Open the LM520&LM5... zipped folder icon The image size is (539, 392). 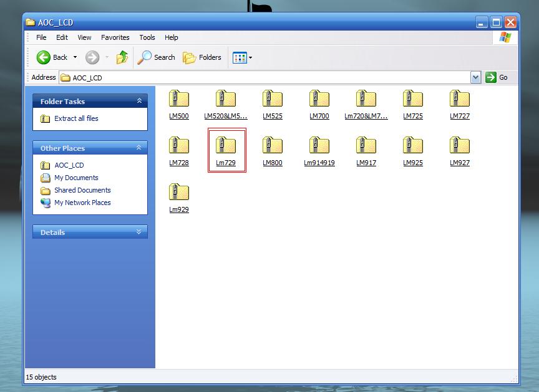point(226,98)
